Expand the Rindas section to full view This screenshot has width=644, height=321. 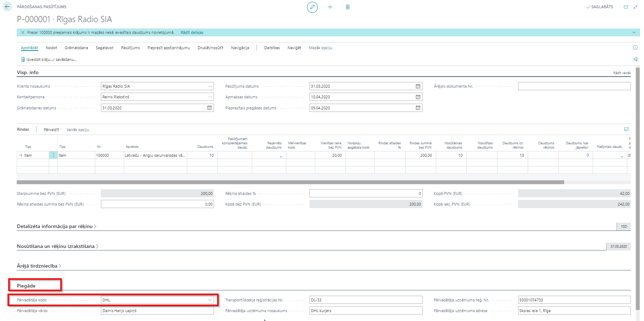point(627,129)
